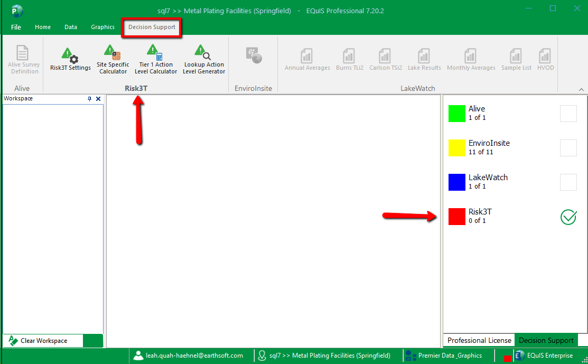
Task: Click the EnviroInsite ribbon group label
Action: pyautogui.click(x=253, y=88)
